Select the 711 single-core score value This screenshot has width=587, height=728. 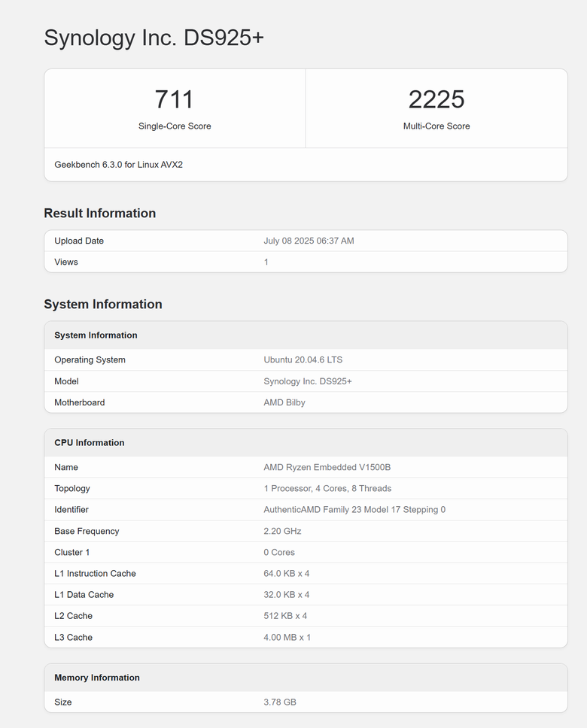point(174,99)
